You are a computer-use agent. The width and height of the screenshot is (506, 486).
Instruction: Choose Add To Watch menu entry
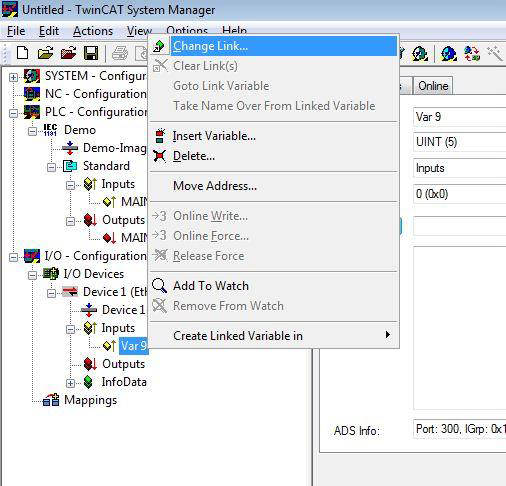coord(274,286)
